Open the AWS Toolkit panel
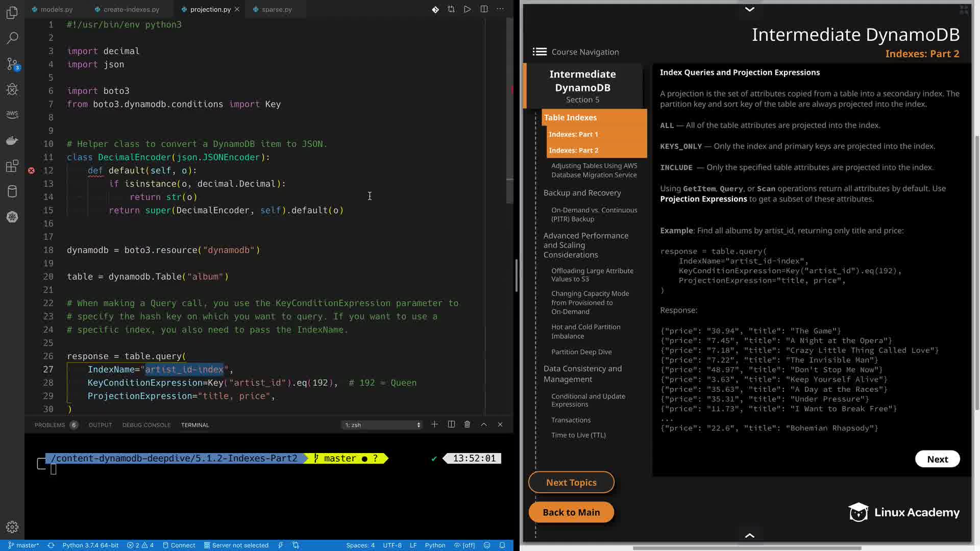This screenshot has width=980, height=551. (x=12, y=114)
